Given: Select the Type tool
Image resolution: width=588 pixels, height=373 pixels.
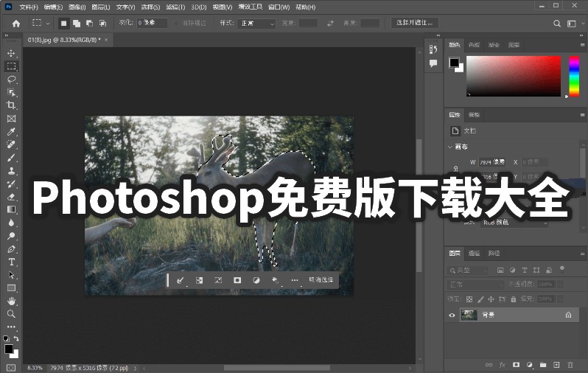Looking at the screenshot, I should pyautogui.click(x=11, y=262).
